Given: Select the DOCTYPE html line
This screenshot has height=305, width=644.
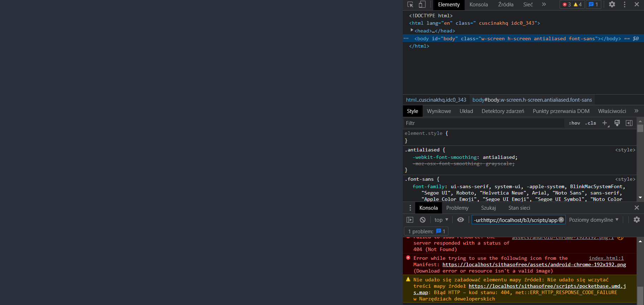Looking at the screenshot, I should point(431,16).
